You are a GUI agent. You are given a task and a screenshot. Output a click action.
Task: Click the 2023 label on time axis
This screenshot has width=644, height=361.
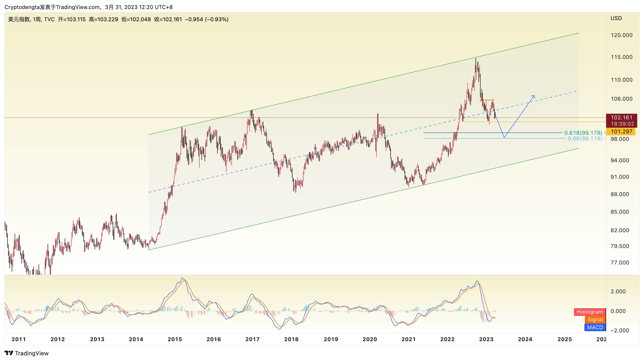click(486, 339)
